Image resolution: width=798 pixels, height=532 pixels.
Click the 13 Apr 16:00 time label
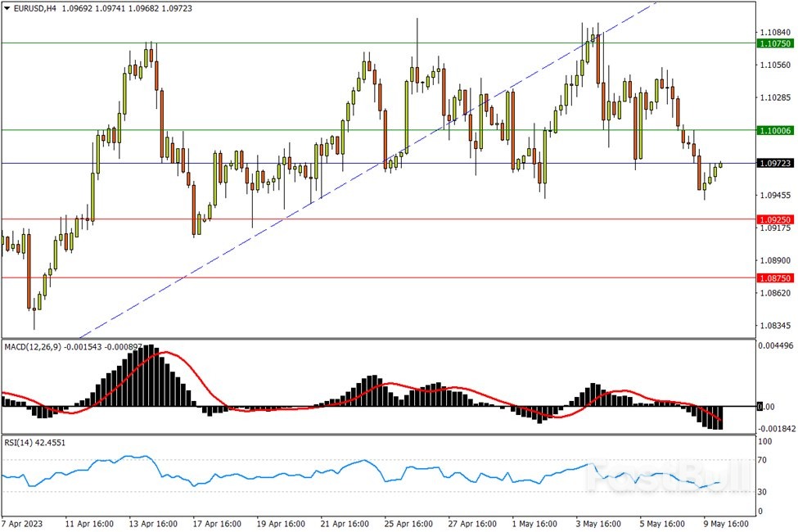[154, 523]
